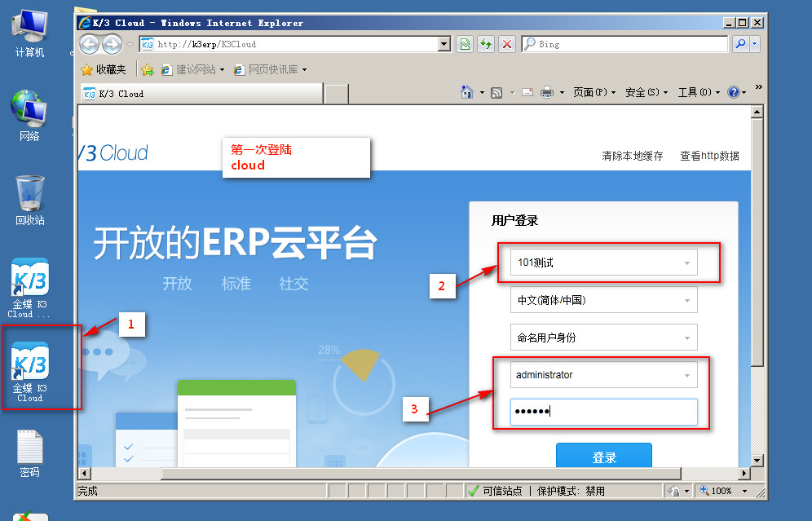Focus the Bing search box

point(624,44)
